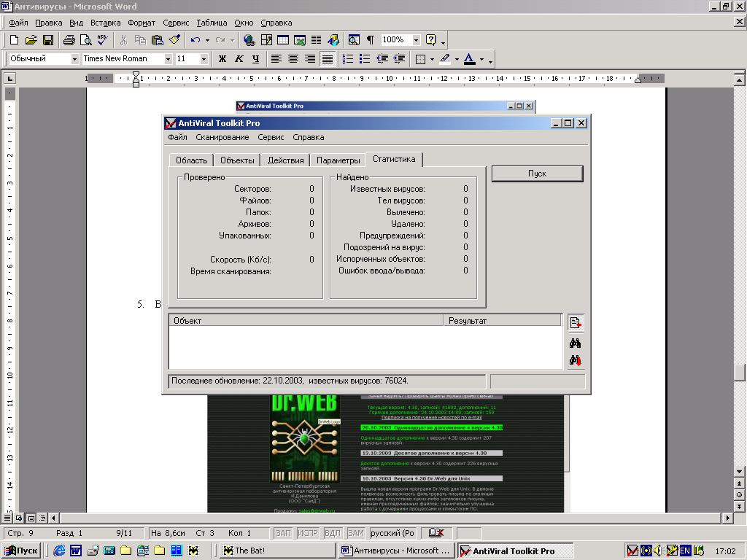Open the Вставка menu in Word
Screen dimensions: 747x560
click(x=105, y=23)
